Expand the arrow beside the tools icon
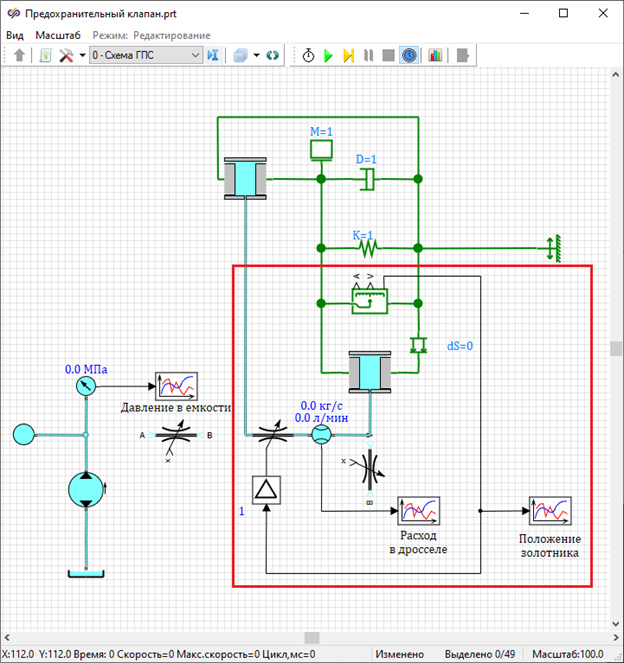The image size is (624, 663). click(x=82, y=55)
